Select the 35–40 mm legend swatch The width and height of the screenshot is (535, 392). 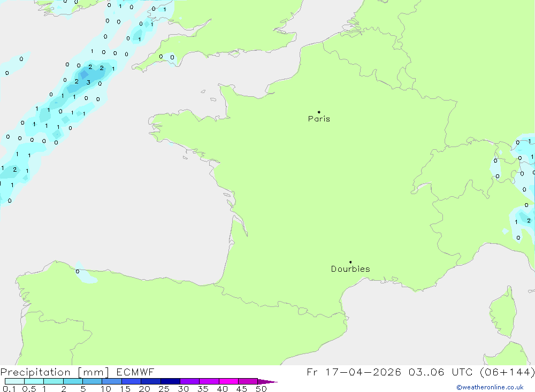point(209,381)
